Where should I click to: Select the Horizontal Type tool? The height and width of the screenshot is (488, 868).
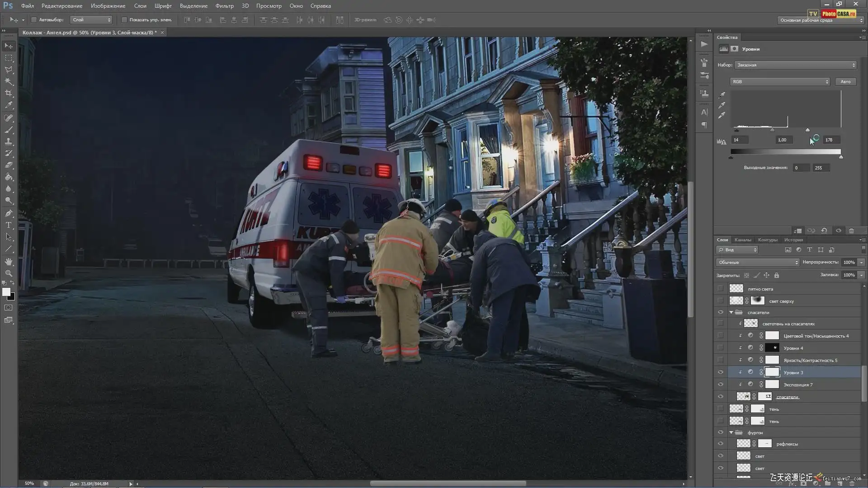(9, 225)
